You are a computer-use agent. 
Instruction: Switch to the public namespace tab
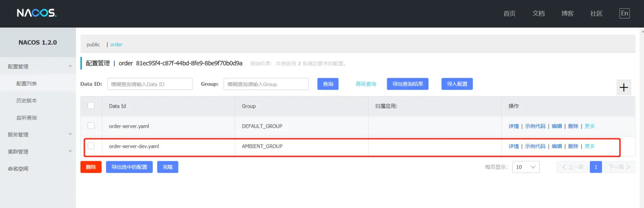(93, 45)
